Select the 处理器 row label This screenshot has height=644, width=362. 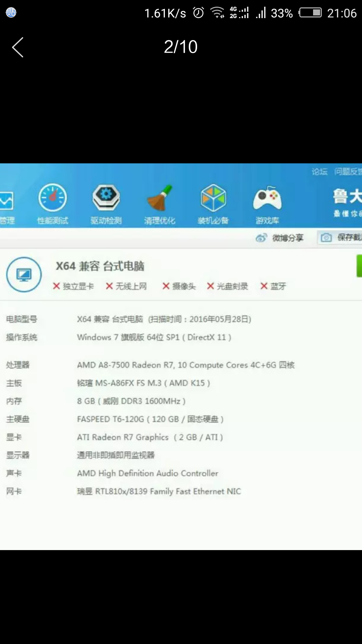[18, 365]
